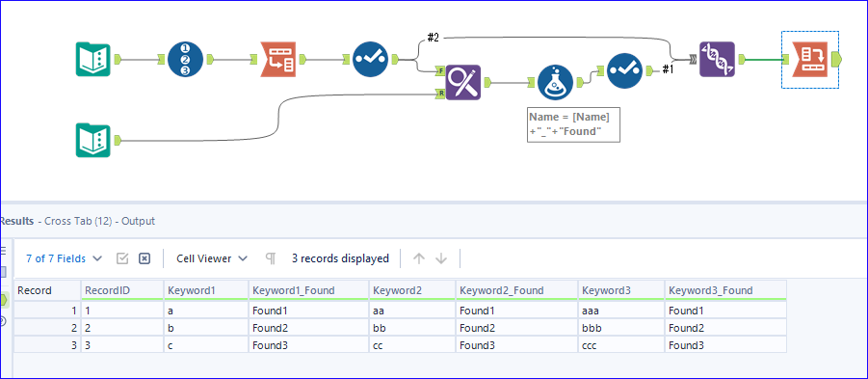Click the previous record up arrow

point(419,258)
